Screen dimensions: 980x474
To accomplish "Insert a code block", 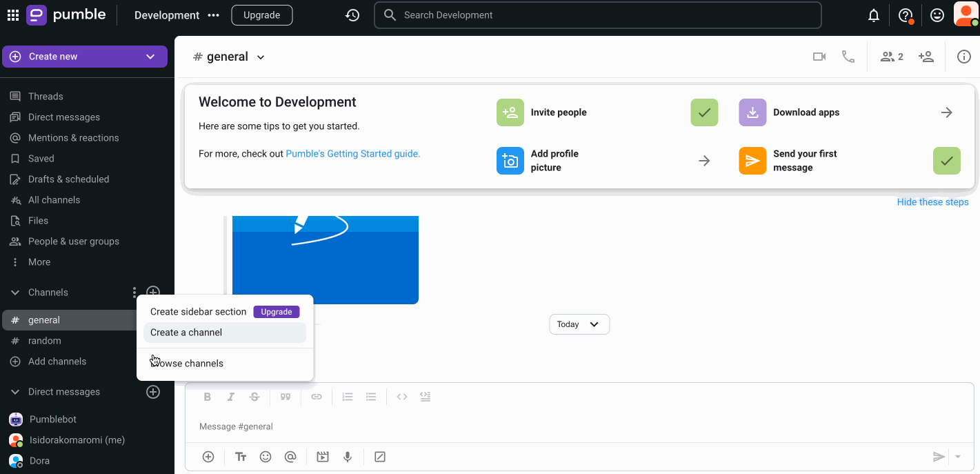I will click(x=426, y=397).
